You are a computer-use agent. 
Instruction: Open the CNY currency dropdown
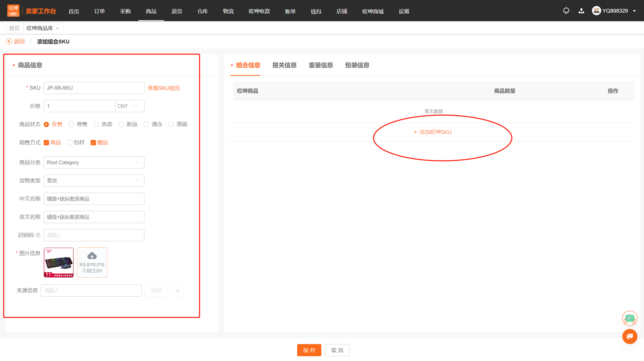tap(130, 106)
